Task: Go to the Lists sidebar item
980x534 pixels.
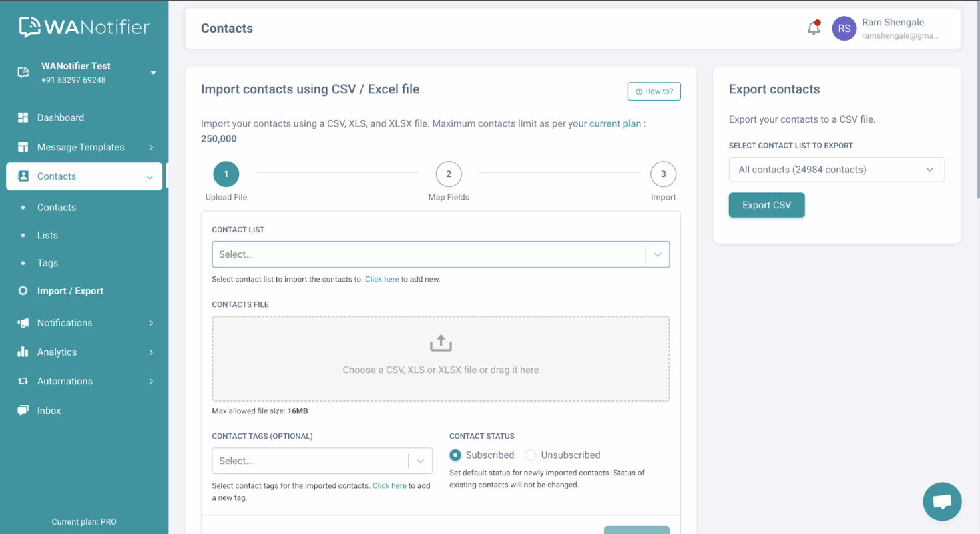Action: click(x=47, y=235)
